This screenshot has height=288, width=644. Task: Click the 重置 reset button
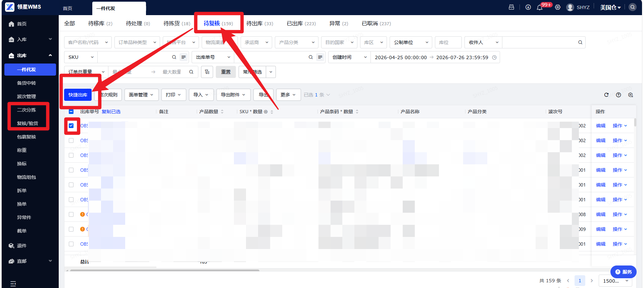tap(226, 72)
